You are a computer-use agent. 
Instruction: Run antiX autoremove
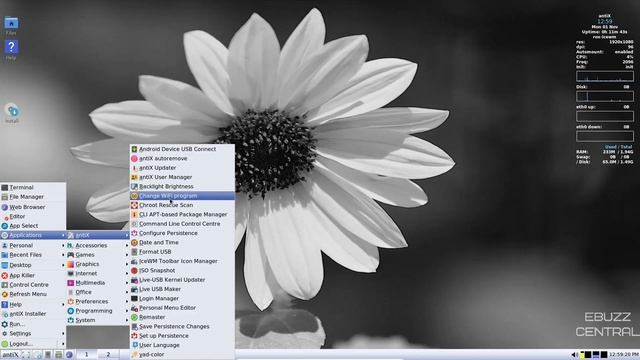point(182,158)
